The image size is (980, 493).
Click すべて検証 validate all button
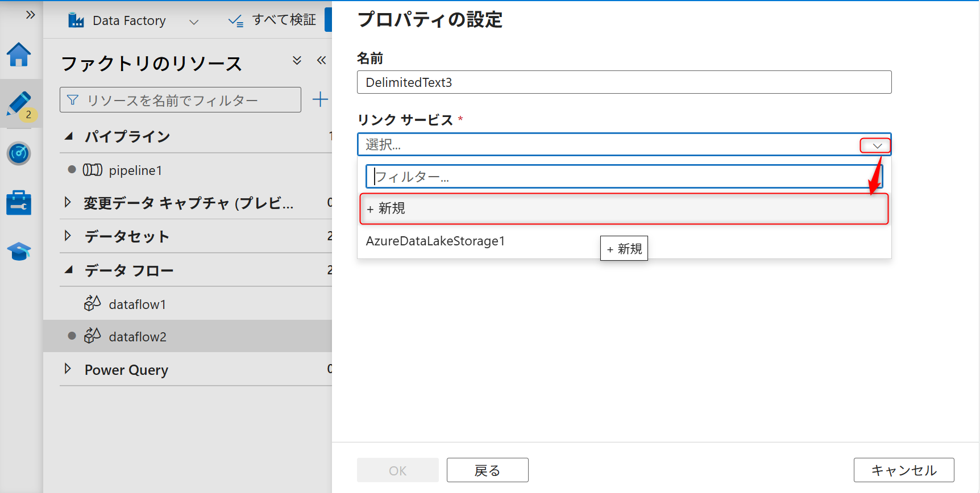(x=272, y=20)
